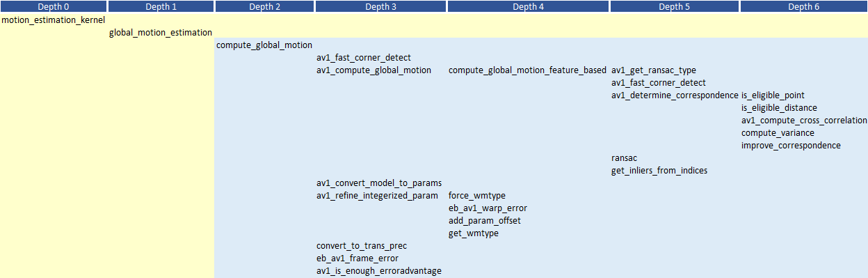Select the Depth 6 header cell
The width and height of the screenshot is (868, 278).
(x=804, y=6)
